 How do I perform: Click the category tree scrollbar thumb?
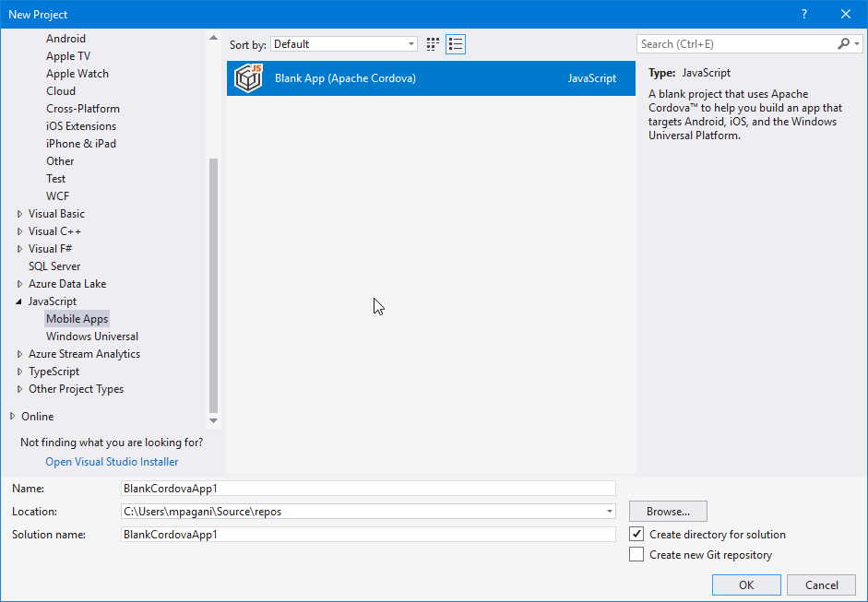click(213, 286)
